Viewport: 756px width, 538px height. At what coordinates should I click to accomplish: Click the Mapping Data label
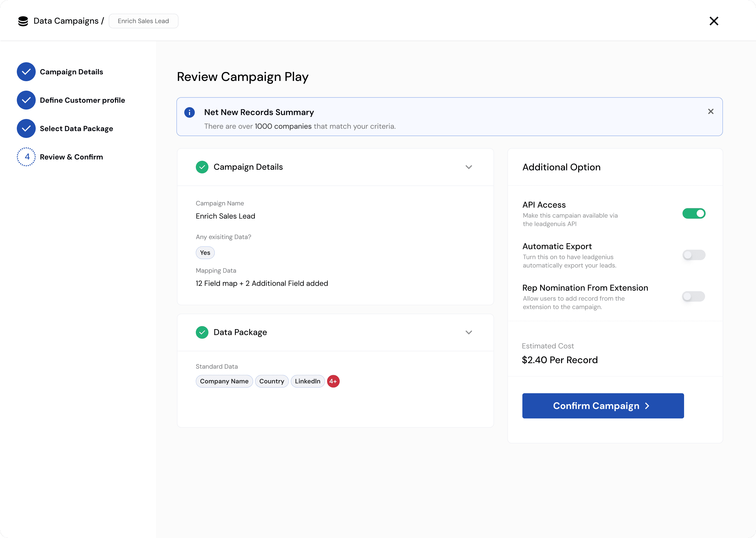click(216, 270)
